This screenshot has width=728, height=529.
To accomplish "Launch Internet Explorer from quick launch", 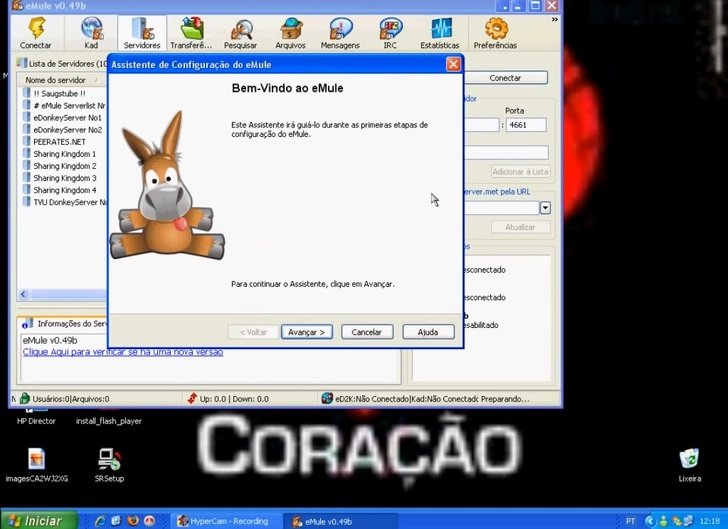I will click(x=99, y=521).
